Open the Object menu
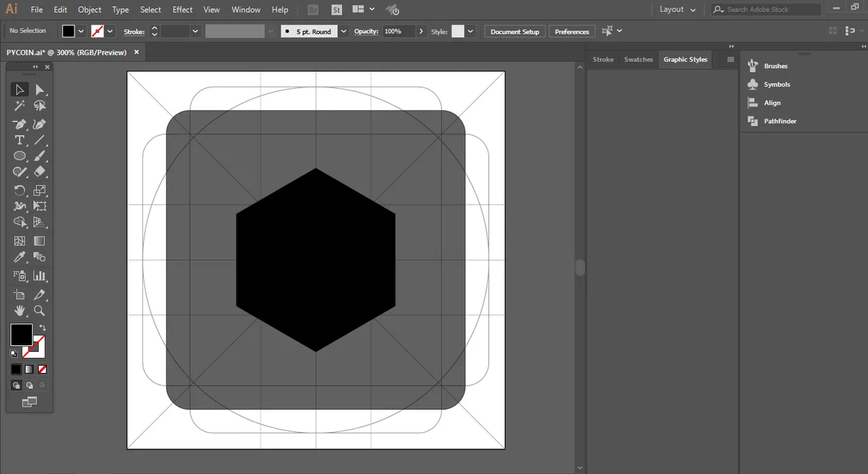The height and width of the screenshot is (474, 868). [x=90, y=9]
